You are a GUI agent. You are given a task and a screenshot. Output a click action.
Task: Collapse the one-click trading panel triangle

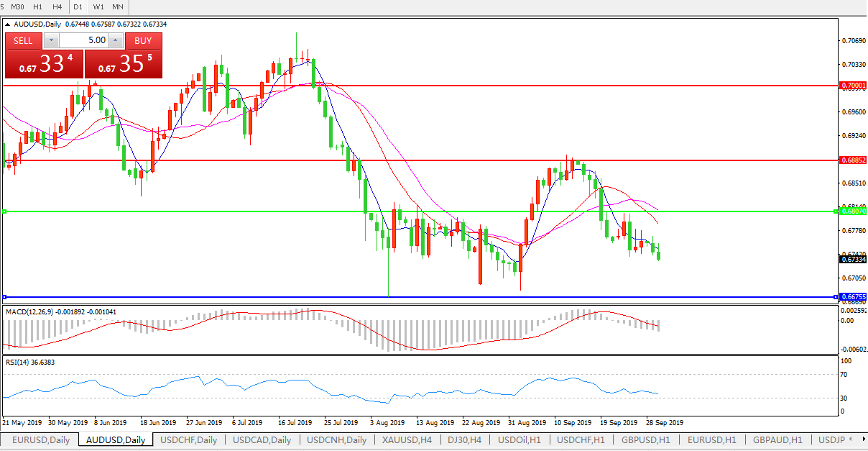pos(8,24)
